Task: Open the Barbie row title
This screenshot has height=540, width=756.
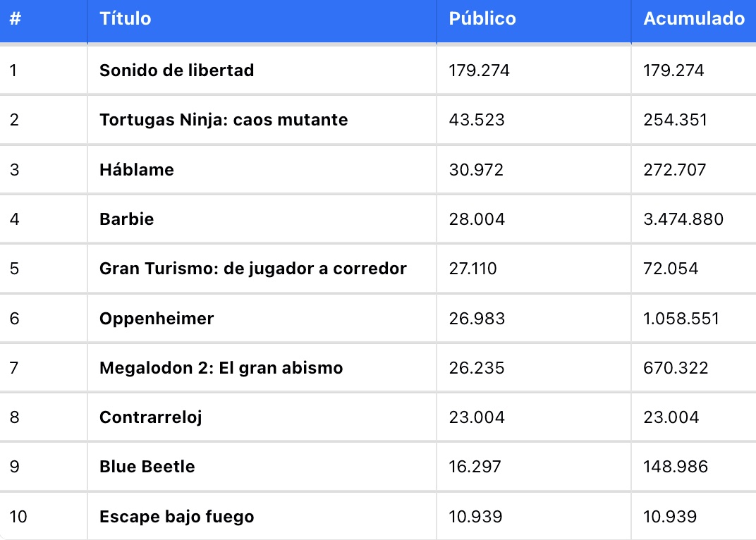Action: tap(126, 219)
